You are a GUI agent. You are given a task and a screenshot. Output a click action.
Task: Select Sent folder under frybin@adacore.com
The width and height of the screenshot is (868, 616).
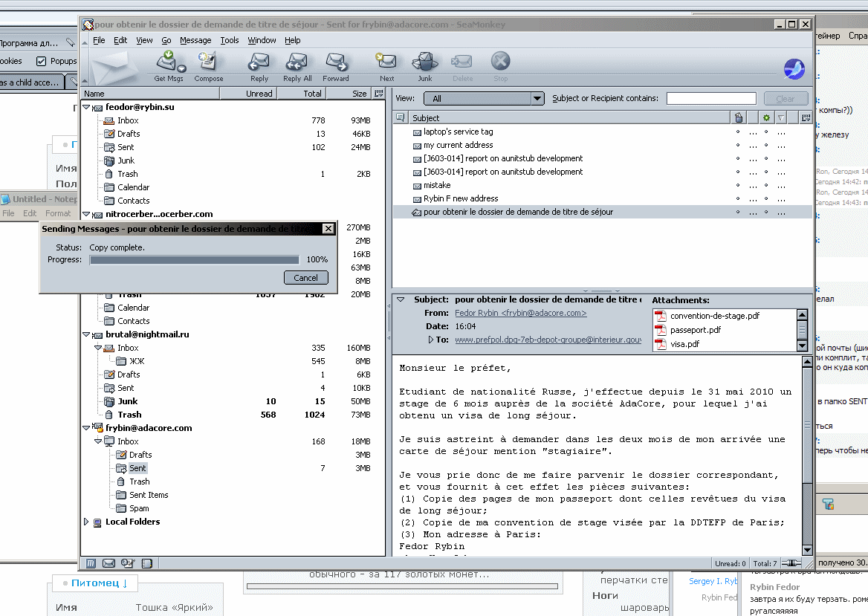(137, 467)
